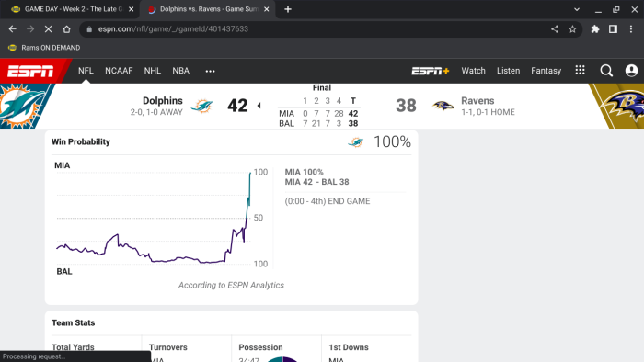Open the ESPN search icon
The height and width of the screenshot is (362, 644).
click(606, 71)
